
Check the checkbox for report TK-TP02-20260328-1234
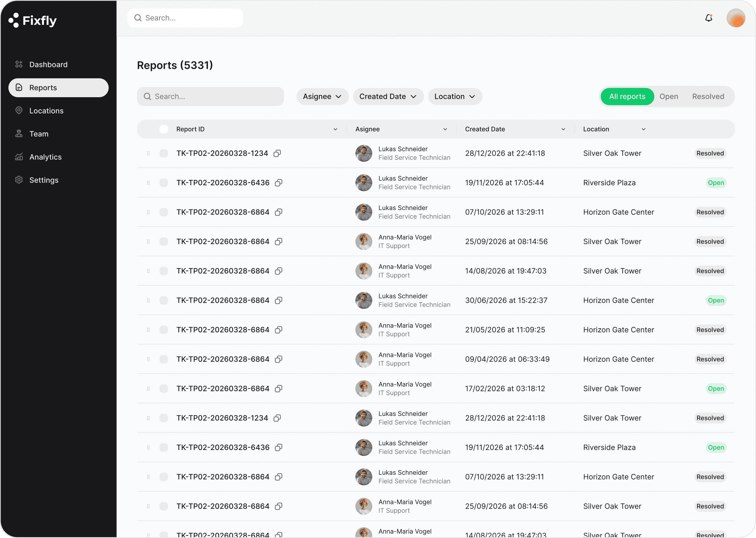[164, 153]
